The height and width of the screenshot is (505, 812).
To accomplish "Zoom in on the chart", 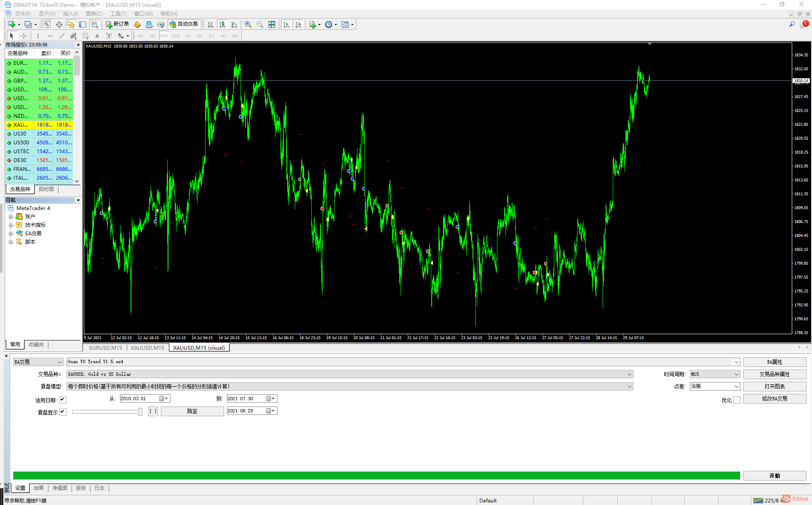I will [x=248, y=24].
